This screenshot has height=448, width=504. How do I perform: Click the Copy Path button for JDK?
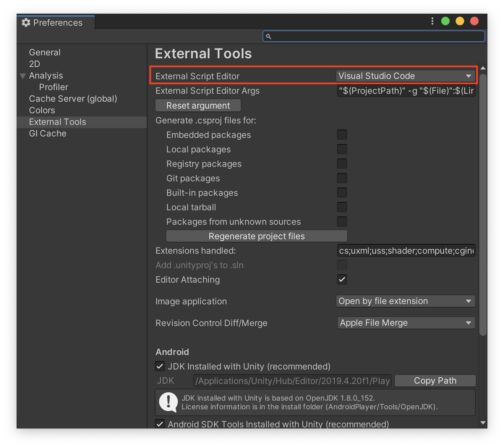pos(435,381)
